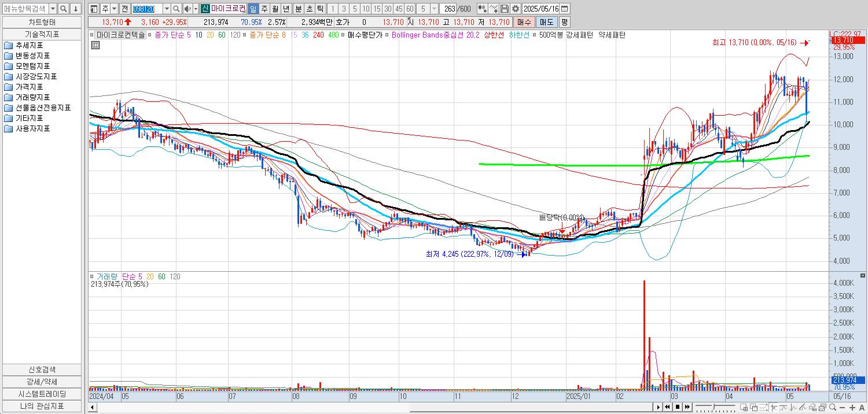
Task: Open the 나의 관심지표 tab
Action: [42, 406]
